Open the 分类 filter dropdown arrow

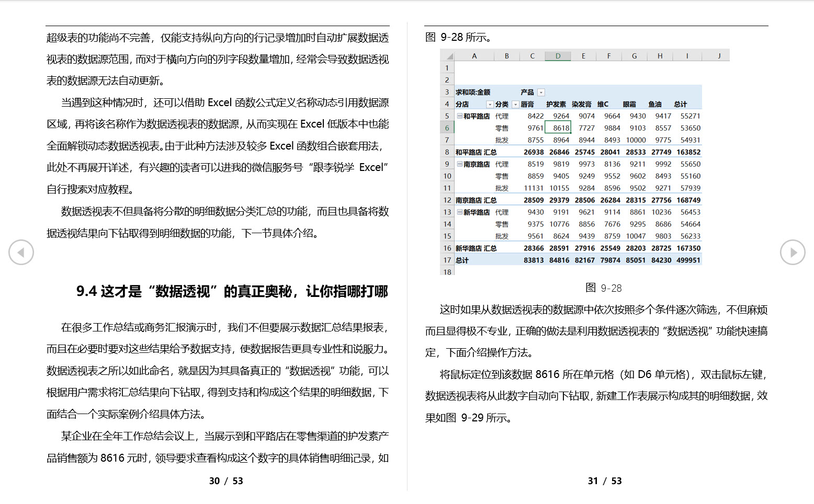(x=515, y=105)
